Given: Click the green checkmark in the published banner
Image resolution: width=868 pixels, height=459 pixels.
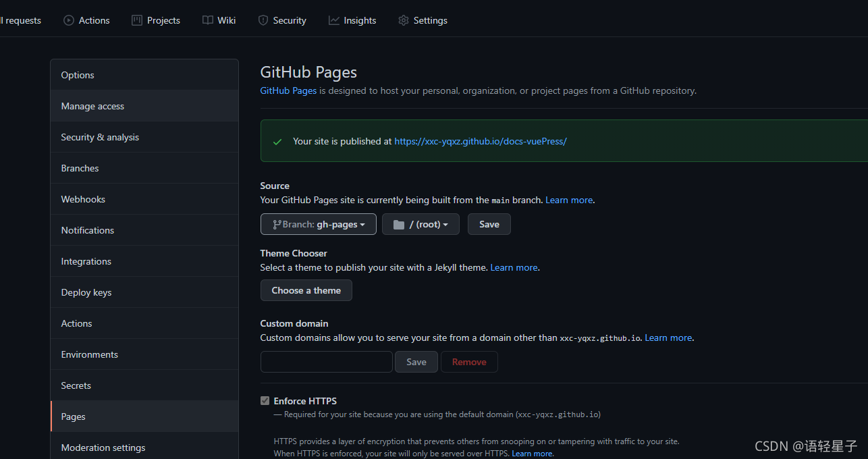Looking at the screenshot, I should [277, 142].
